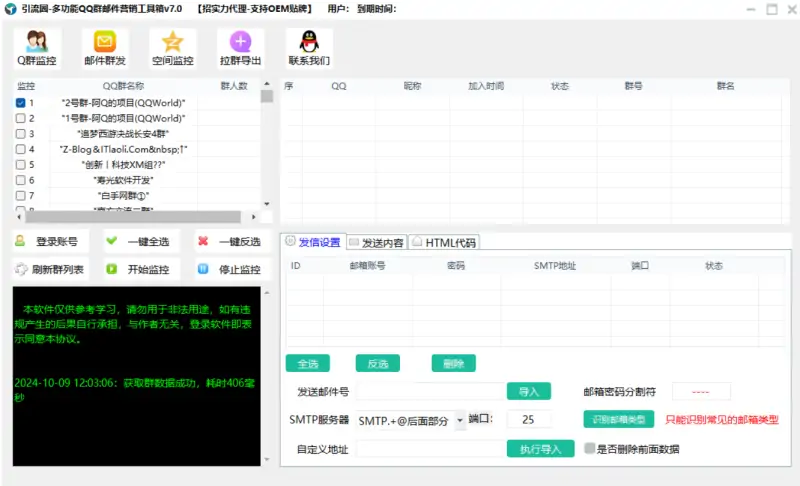The height and width of the screenshot is (486, 800).
Task: Enable 是否删除前面数据 checkbox
Action: (x=589, y=448)
